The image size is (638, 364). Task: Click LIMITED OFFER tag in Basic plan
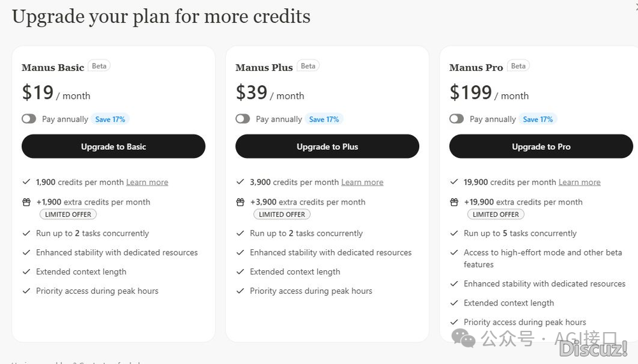(68, 214)
